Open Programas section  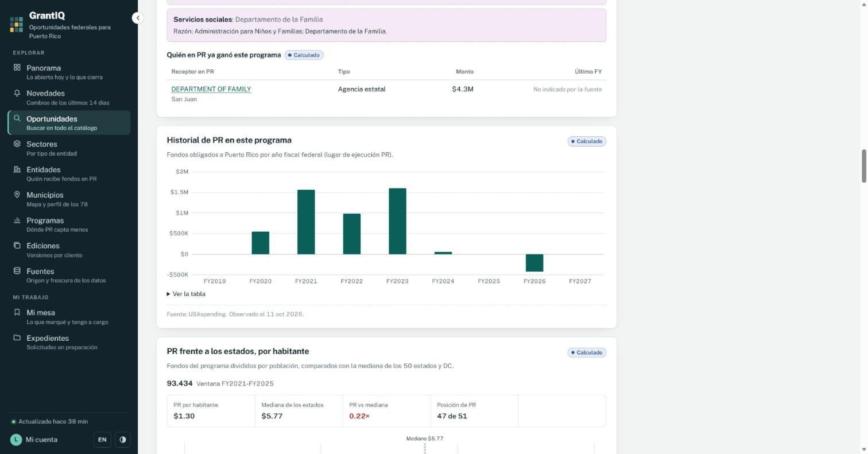pos(69,224)
